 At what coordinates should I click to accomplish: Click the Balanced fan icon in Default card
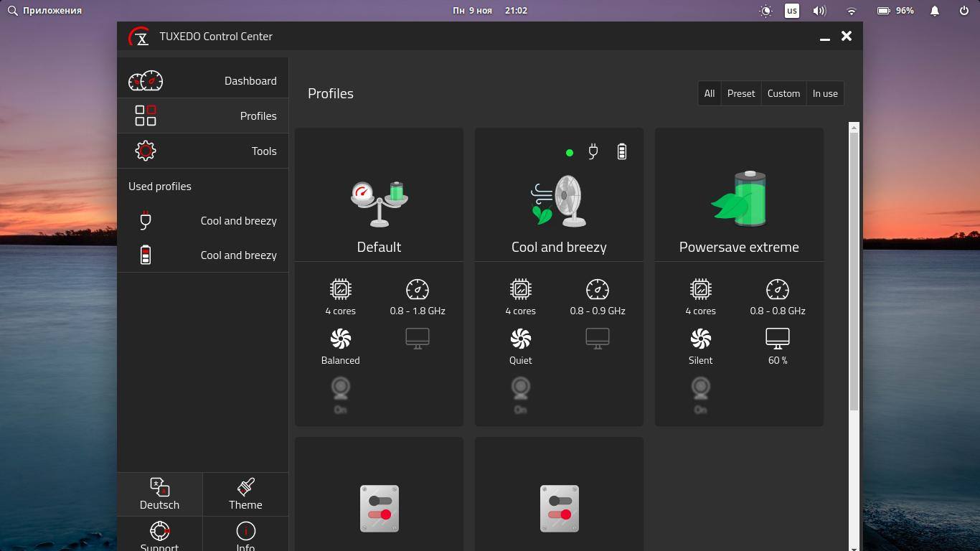click(x=341, y=339)
